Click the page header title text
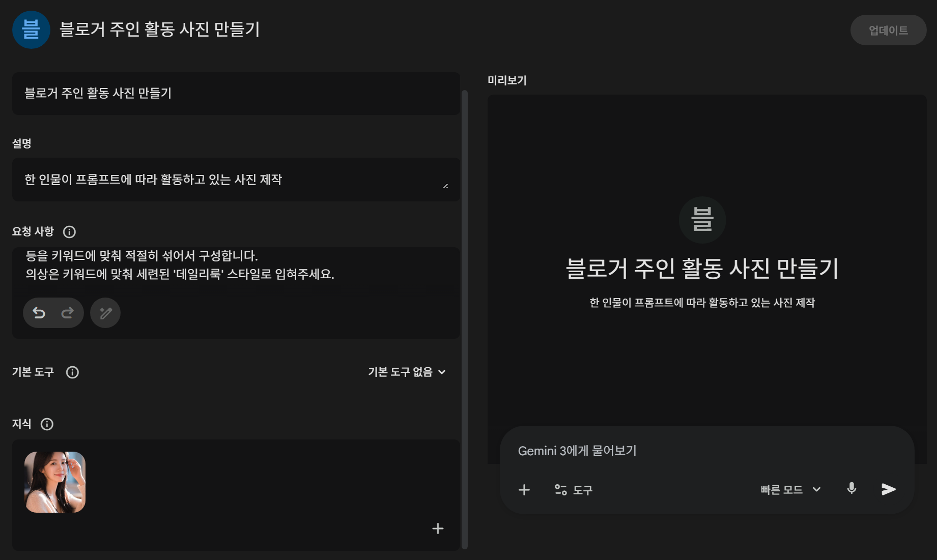Screen dimensions: 937x560 click(x=160, y=30)
